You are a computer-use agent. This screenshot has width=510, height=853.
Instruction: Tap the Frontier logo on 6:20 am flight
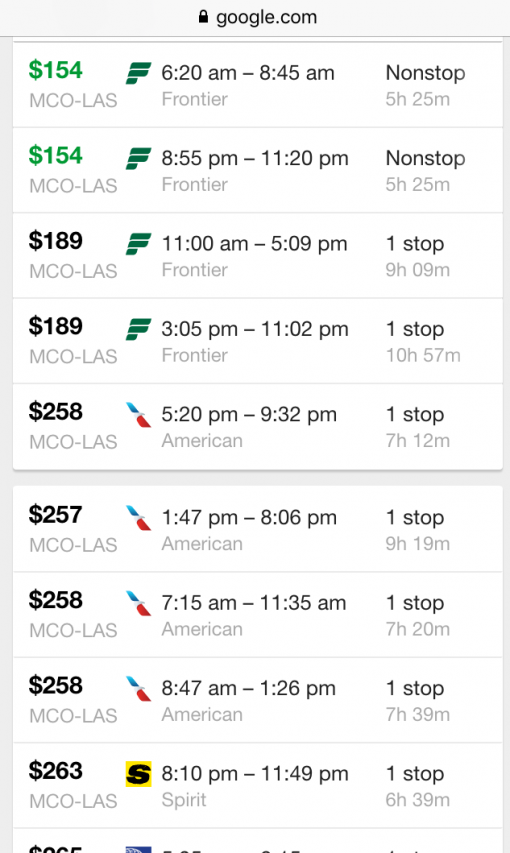pos(138,73)
